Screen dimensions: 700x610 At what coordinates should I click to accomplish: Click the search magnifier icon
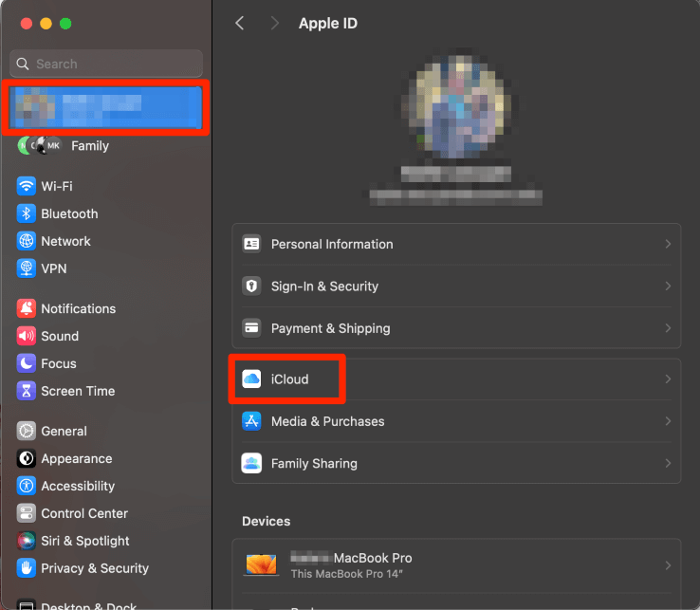click(23, 64)
